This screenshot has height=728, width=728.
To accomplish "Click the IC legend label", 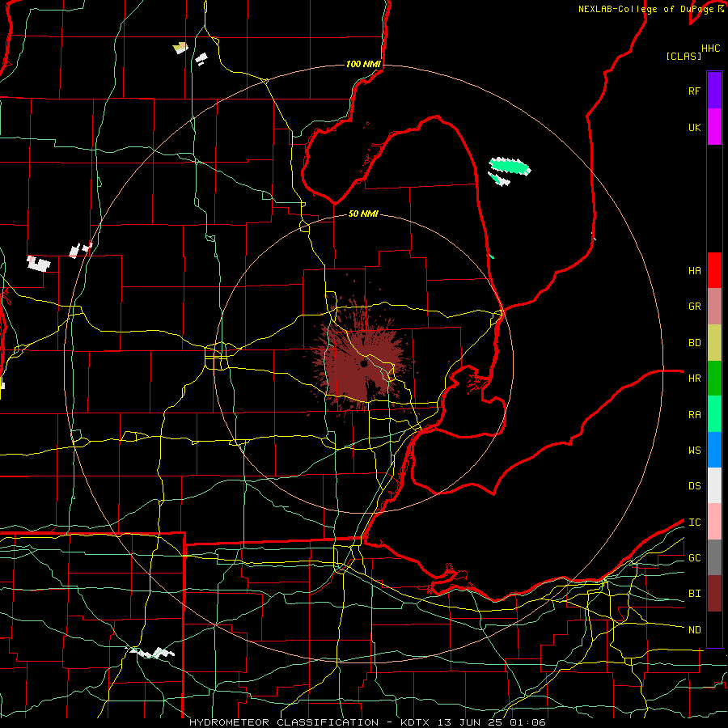I will (x=695, y=523).
